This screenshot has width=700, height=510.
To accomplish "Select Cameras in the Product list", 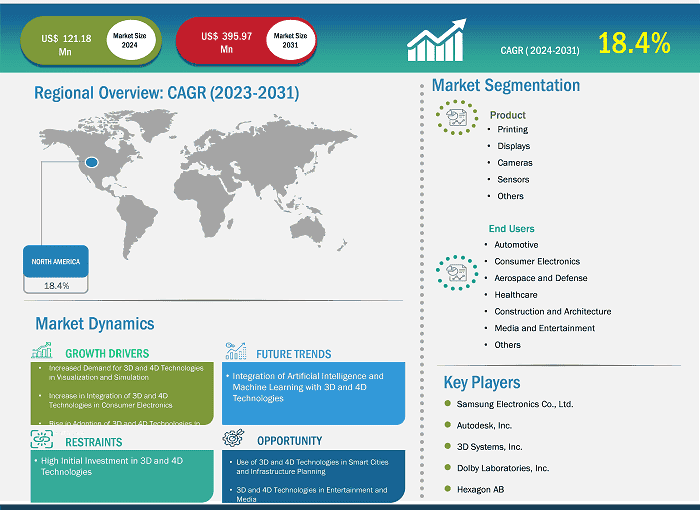I will (x=515, y=163).
